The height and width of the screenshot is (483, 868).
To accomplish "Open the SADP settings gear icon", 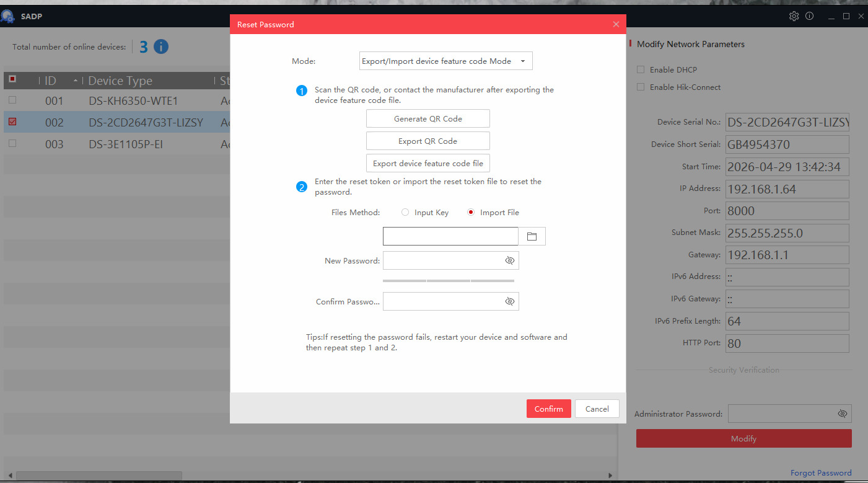I will click(x=794, y=16).
